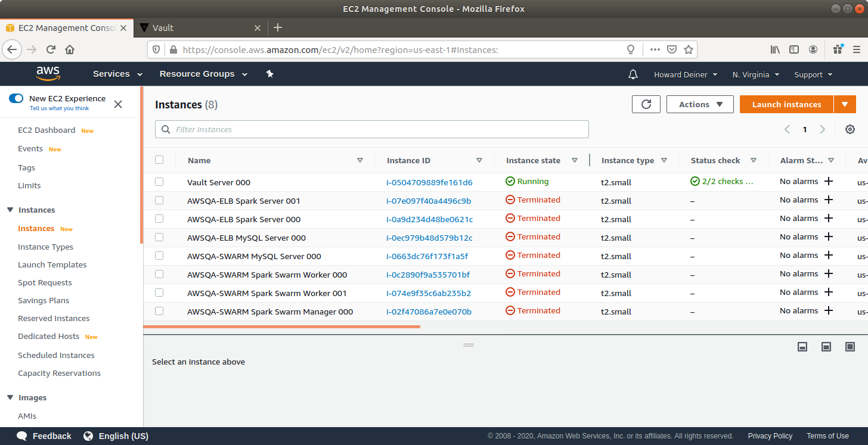Click the pin shortcut icon in AWS navbar
Image resolution: width=868 pixels, height=445 pixels.
(269, 74)
